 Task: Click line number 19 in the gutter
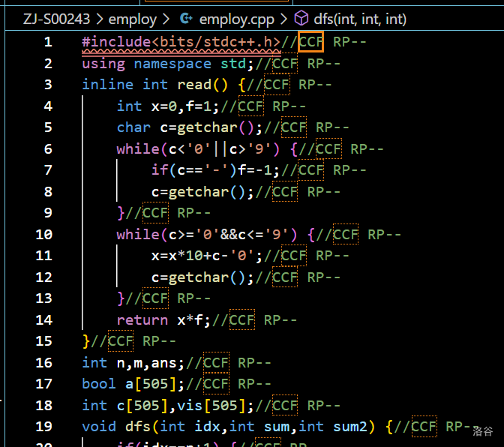coord(44,427)
